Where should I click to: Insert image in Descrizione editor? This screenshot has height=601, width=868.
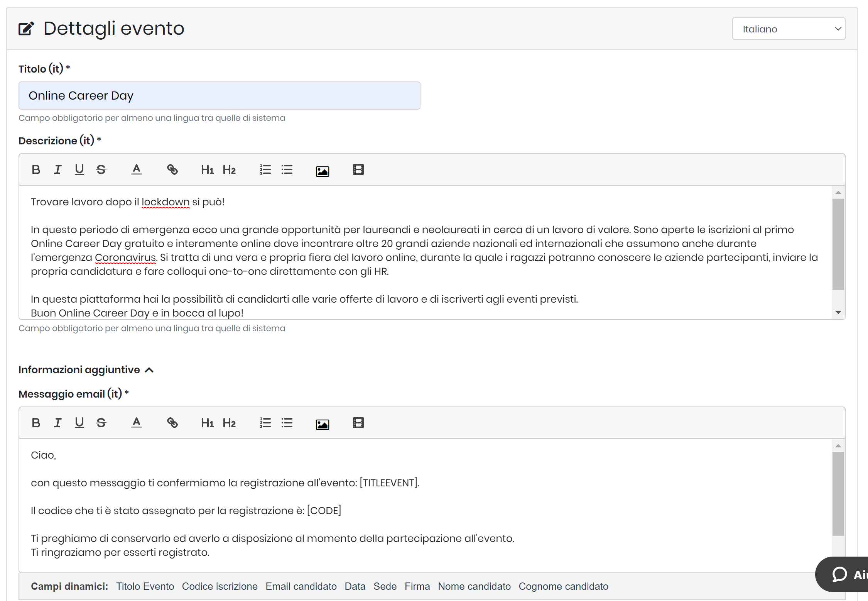(x=323, y=171)
